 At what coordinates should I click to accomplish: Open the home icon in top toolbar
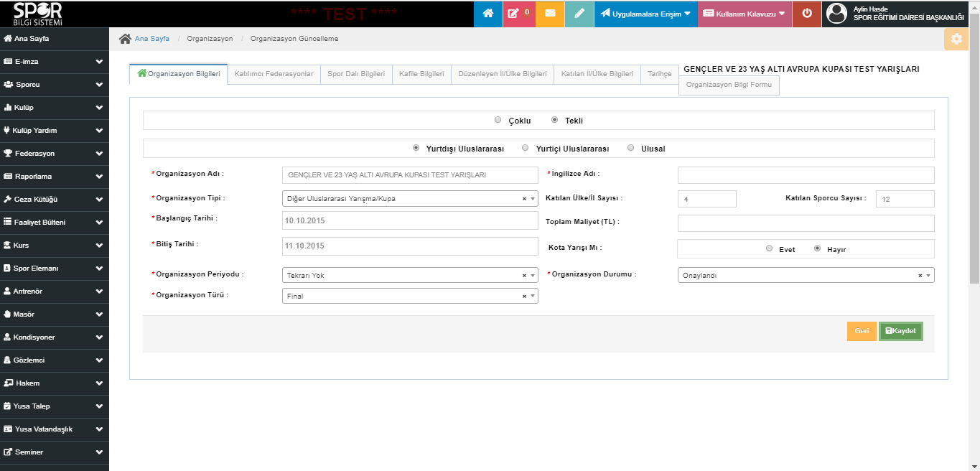click(488, 14)
